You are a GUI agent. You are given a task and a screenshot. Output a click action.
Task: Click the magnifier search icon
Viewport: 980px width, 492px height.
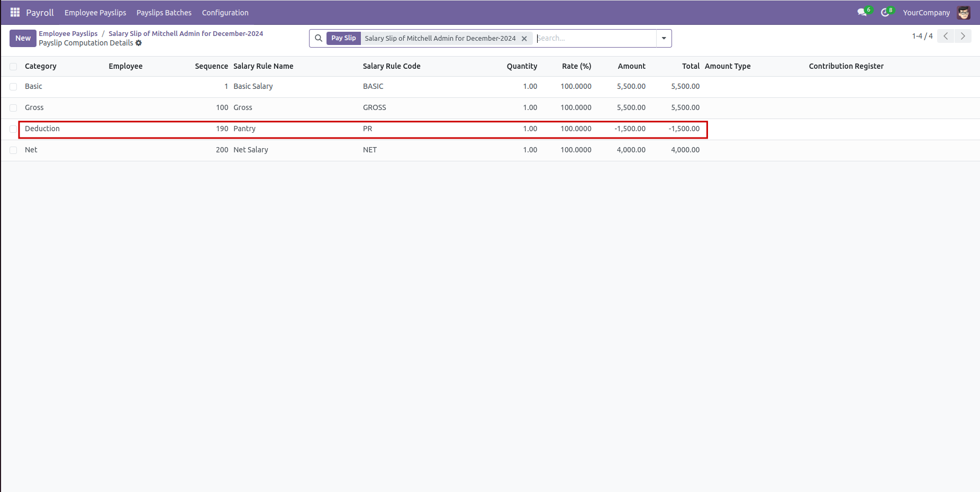319,38
